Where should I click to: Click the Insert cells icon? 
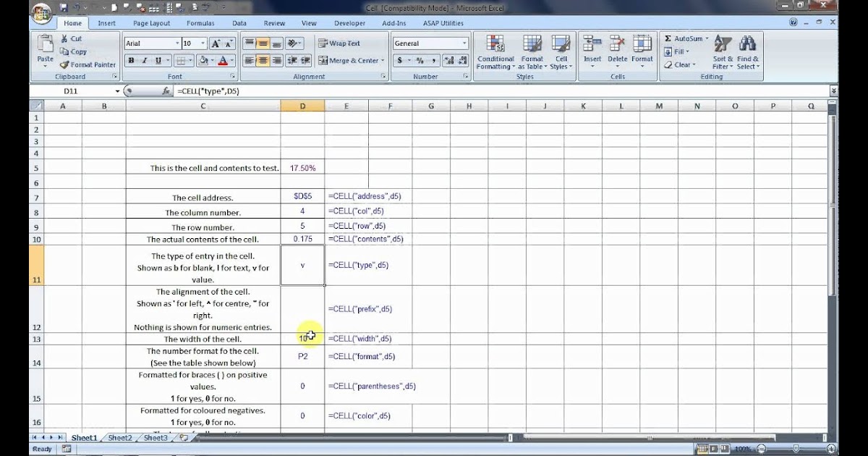pyautogui.click(x=592, y=44)
